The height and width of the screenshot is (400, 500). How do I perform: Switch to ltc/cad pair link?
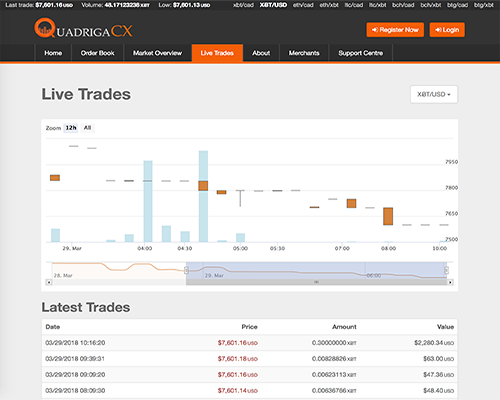click(x=354, y=5)
